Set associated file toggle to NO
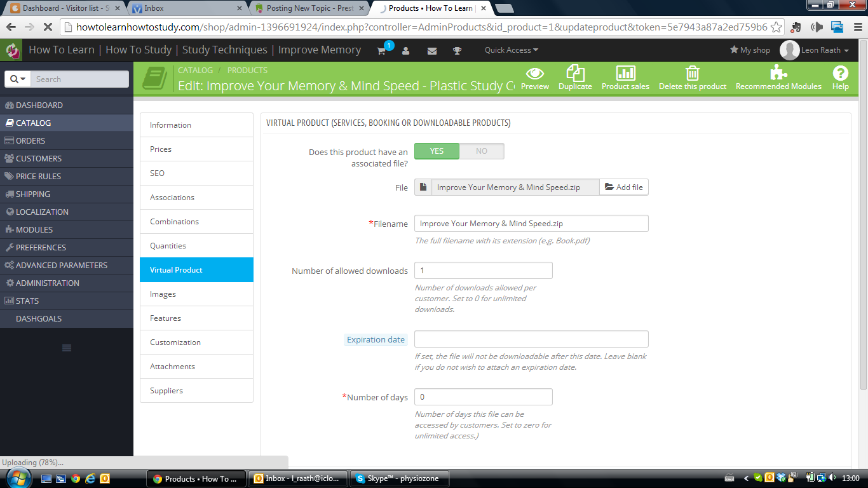Image resolution: width=868 pixels, height=488 pixels. point(482,151)
